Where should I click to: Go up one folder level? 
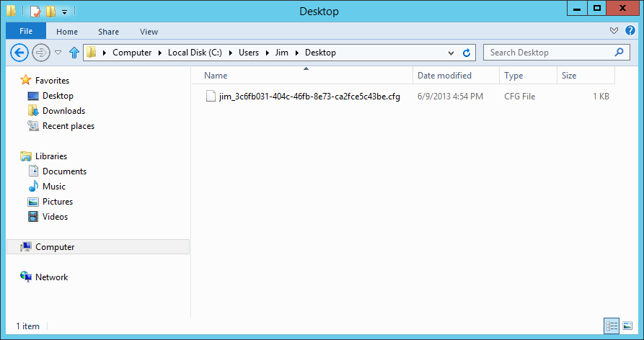(74, 53)
